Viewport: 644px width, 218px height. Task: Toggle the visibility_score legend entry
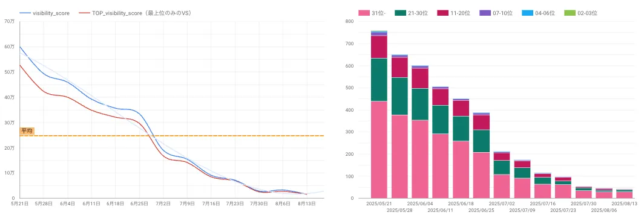click(x=44, y=13)
